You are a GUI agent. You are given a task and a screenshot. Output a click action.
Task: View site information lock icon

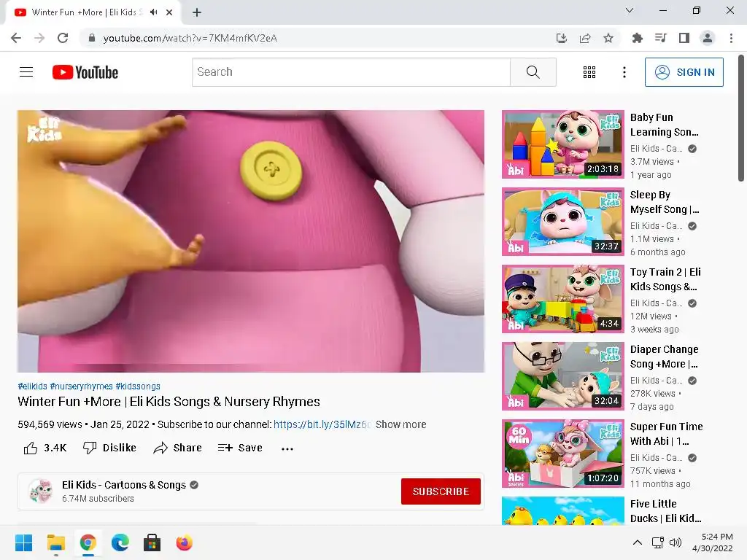[92, 38]
